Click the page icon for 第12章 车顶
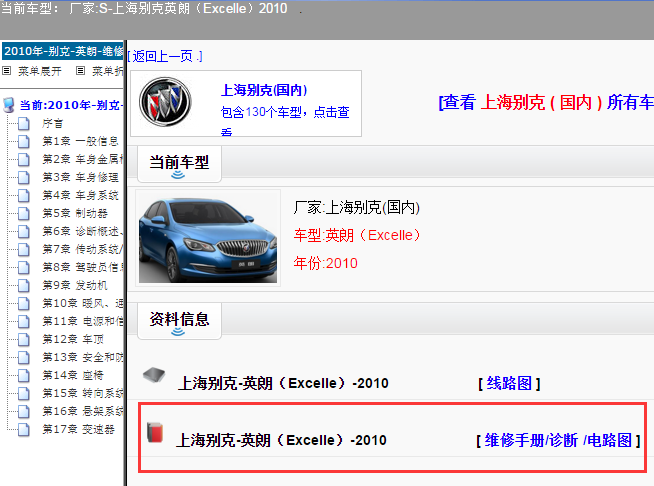Screen dimensions: 654x486 24,339
